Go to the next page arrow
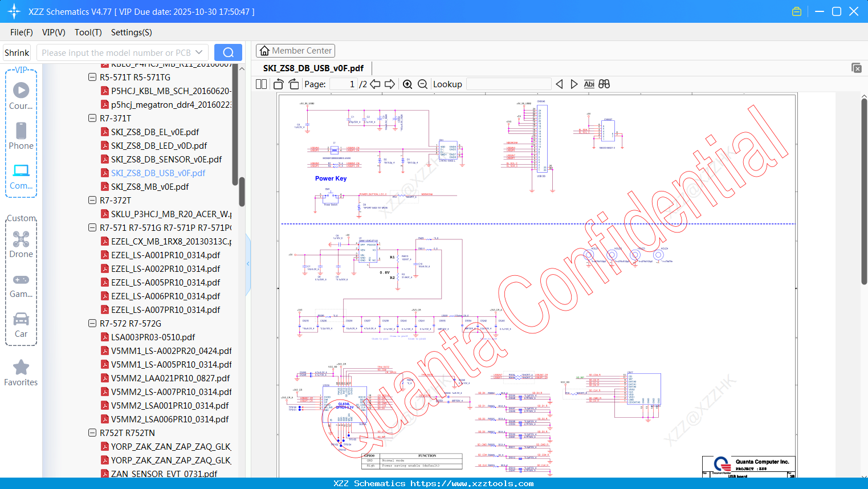 [x=390, y=84]
